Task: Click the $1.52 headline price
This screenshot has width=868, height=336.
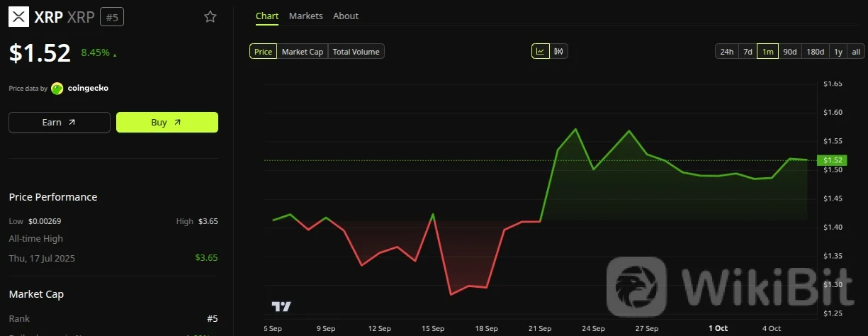Action: tap(40, 53)
